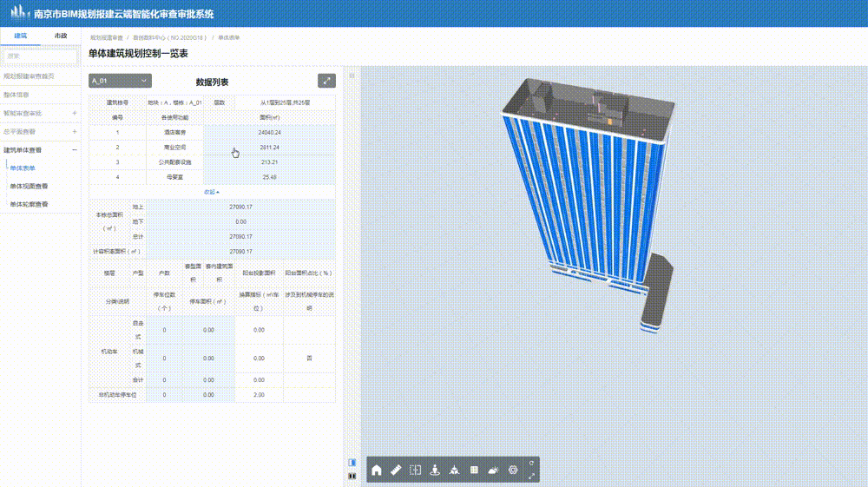Viewport: 868px width, 487px height.
Task: Open the grid properties table icon
Action: [474, 471]
